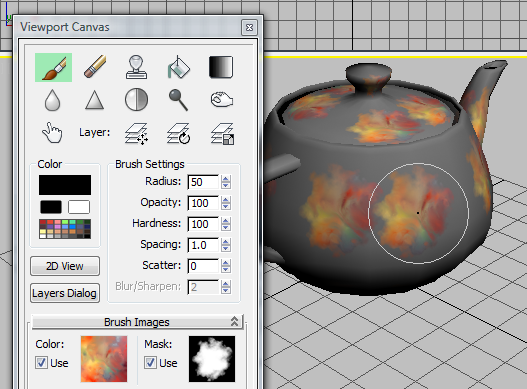This screenshot has height=389, width=527.
Task: Open the Layers Dialog
Action: point(65,293)
